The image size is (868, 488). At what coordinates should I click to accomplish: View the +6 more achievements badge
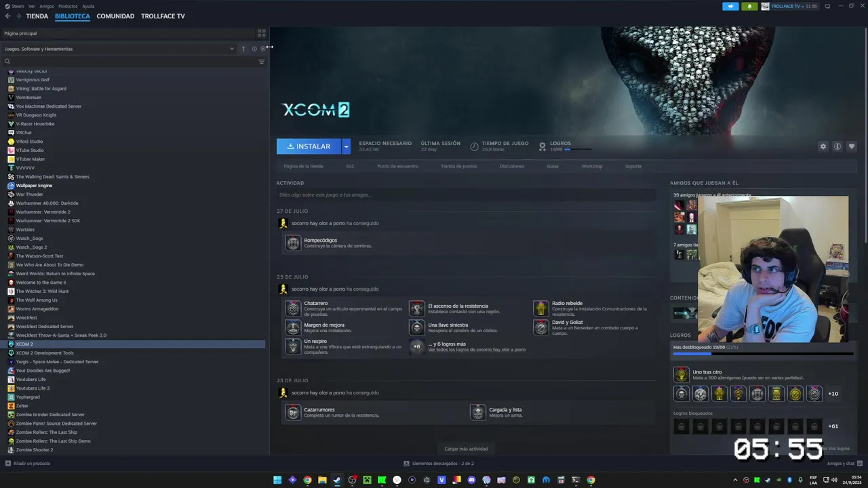tap(416, 346)
